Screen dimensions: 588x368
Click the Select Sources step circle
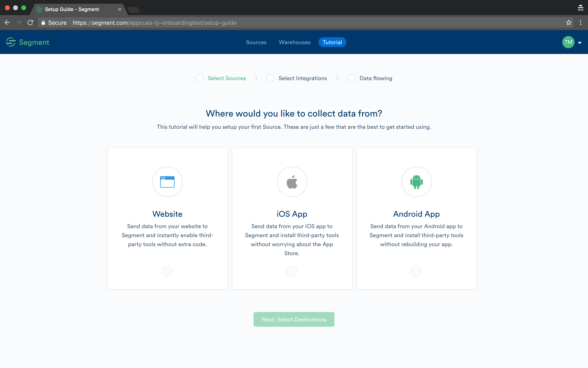pyautogui.click(x=200, y=78)
